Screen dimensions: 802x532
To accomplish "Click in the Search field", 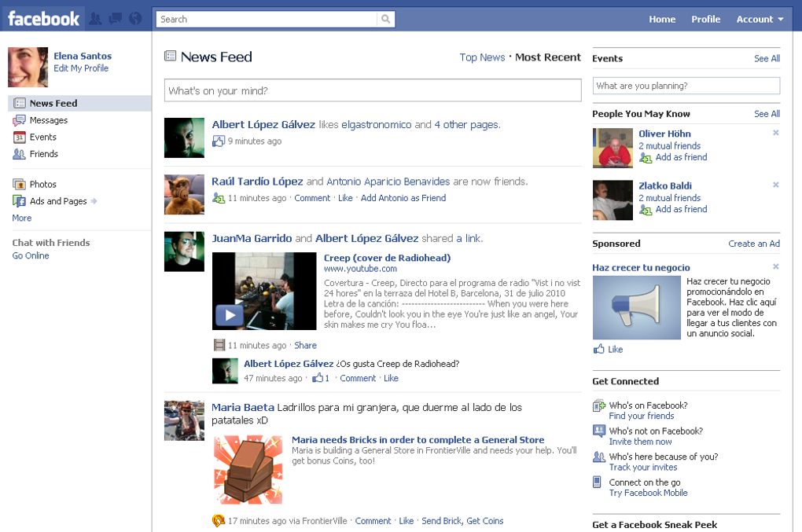I will (x=267, y=20).
